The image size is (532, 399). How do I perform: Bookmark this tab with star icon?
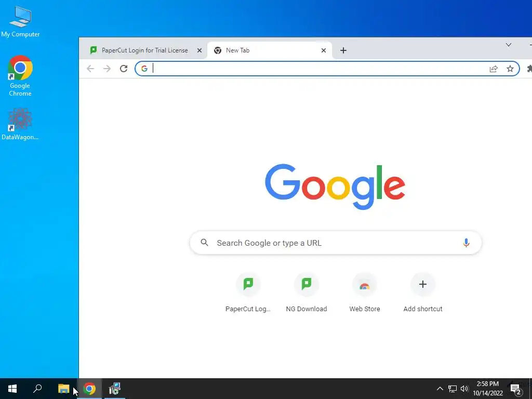(510, 69)
